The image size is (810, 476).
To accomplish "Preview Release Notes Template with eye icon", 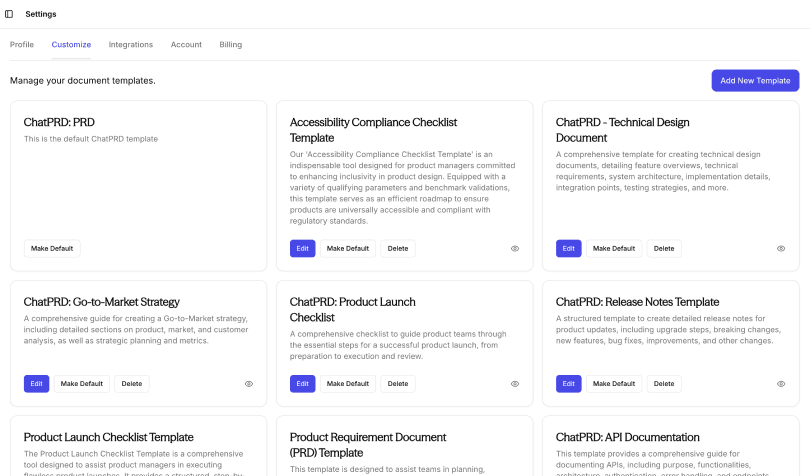I will 781,383.
